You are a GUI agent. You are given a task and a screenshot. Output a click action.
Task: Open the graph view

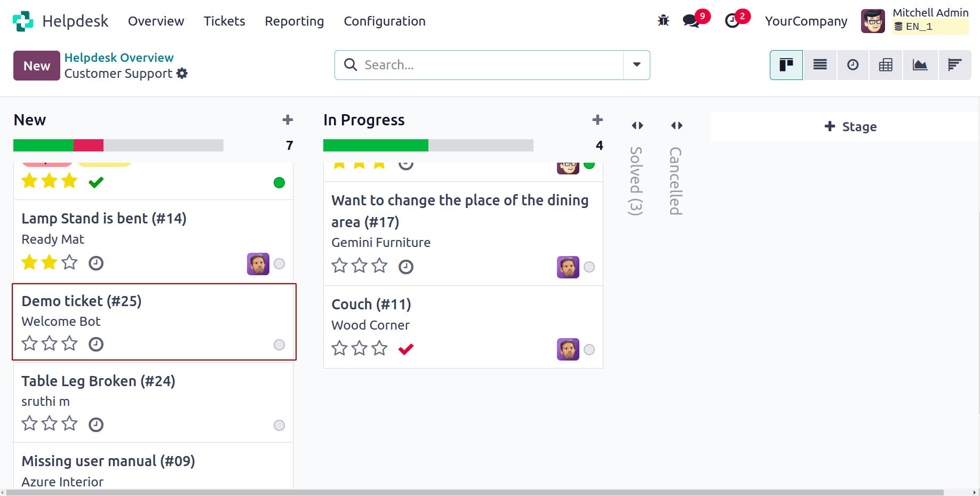920,65
